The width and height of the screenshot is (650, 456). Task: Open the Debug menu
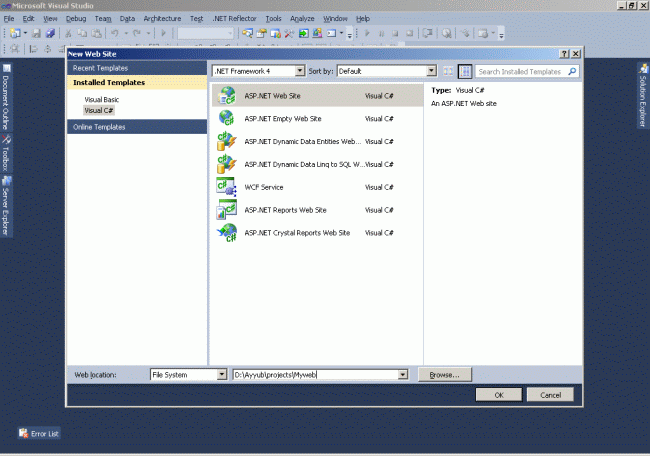pos(76,19)
